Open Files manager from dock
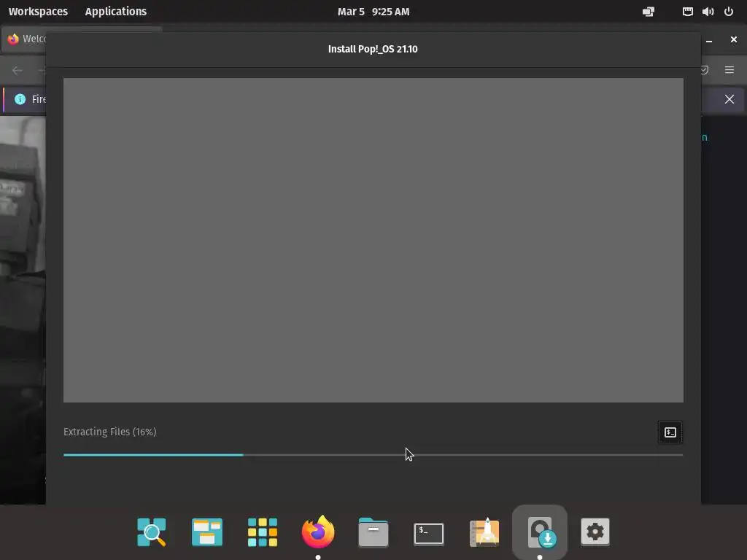 [x=373, y=532]
